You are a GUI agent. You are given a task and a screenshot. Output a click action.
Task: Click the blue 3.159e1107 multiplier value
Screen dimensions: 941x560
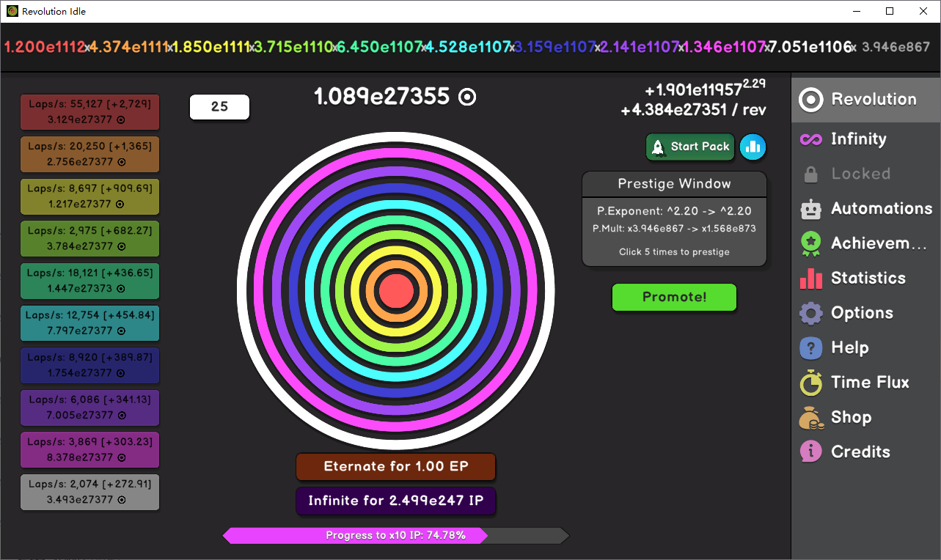click(554, 47)
